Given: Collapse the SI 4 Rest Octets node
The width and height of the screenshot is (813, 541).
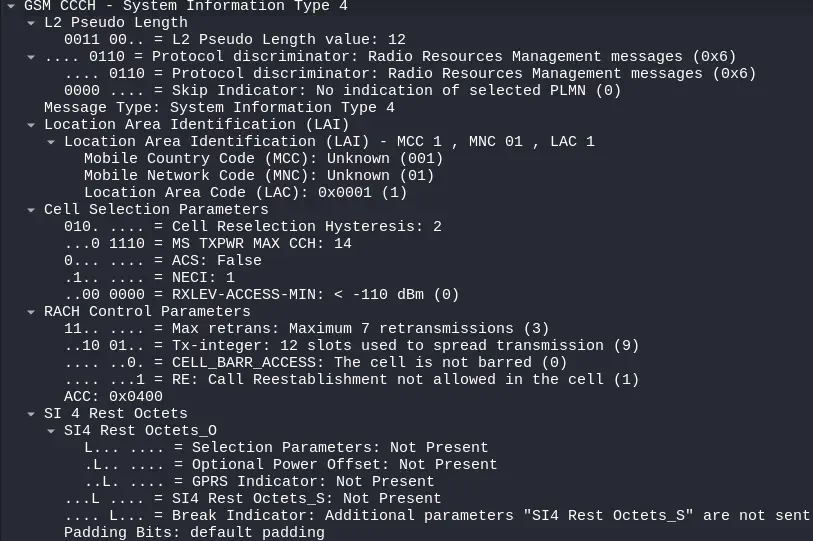Looking at the screenshot, I should point(30,413).
